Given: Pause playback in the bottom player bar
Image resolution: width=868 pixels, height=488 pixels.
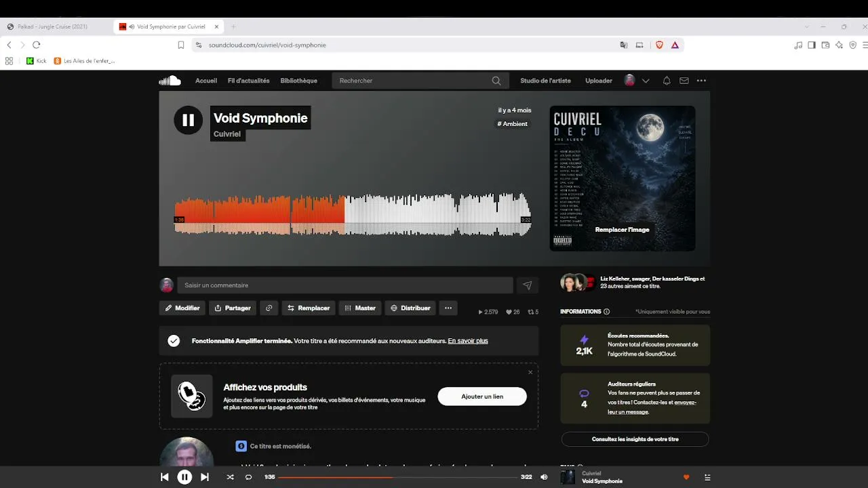Looking at the screenshot, I should point(184,477).
